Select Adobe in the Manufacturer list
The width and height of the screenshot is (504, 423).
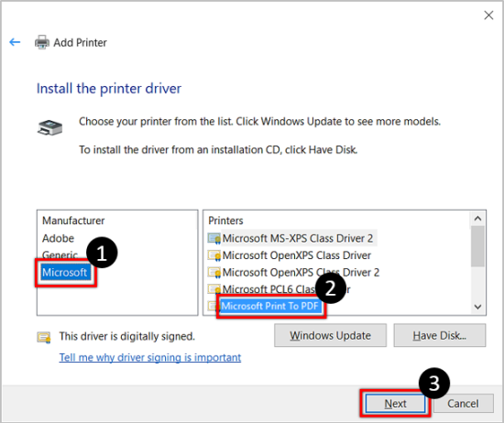(x=58, y=238)
